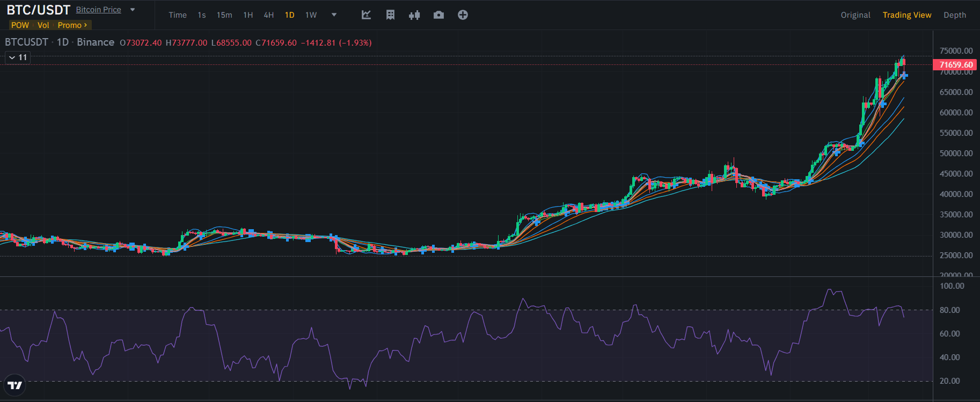Open the Bitcoin Price link
The height and width of the screenshot is (402, 980).
[x=98, y=10]
